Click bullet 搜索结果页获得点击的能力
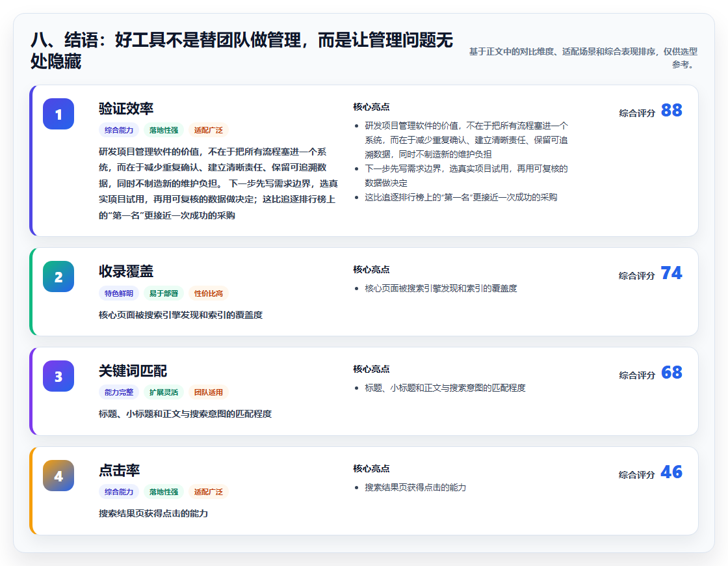This screenshot has height=566, width=728. point(415,487)
